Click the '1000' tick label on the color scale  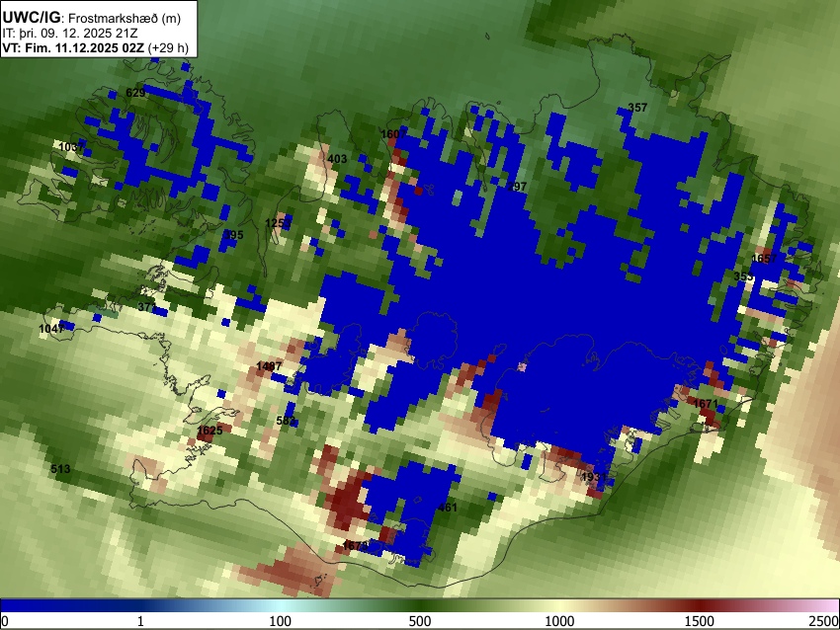559,621
